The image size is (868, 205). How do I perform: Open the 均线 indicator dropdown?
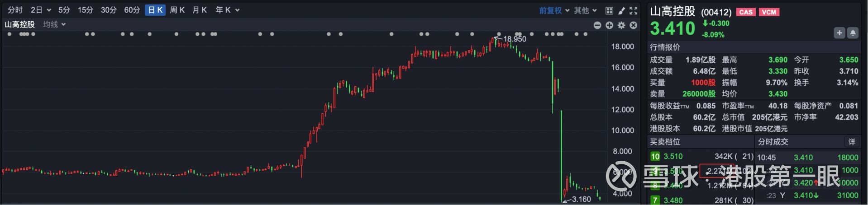54,24
